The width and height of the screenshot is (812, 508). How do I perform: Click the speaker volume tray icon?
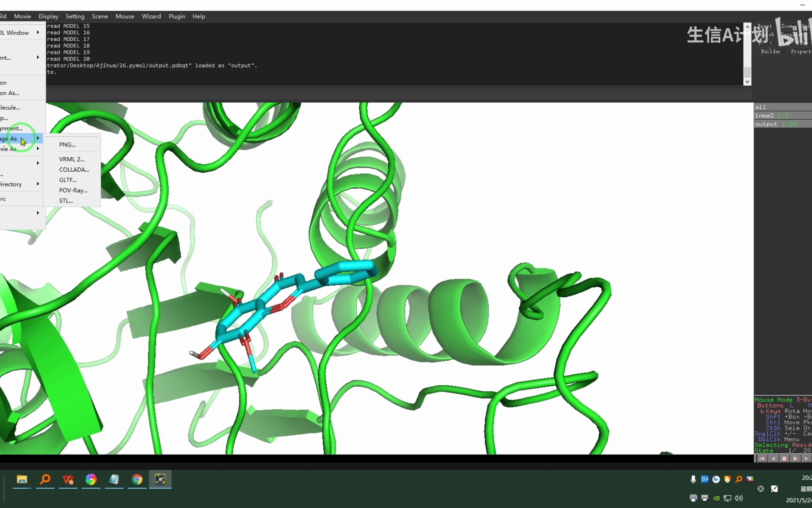738,498
